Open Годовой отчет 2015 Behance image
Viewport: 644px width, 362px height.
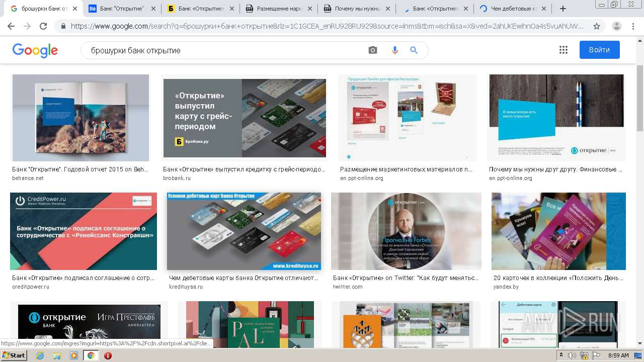coord(80,118)
